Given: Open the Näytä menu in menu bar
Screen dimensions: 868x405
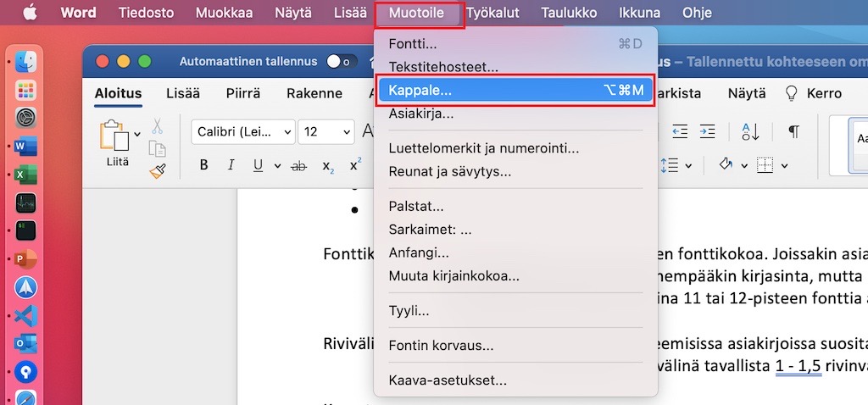Looking at the screenshot, I should (x=293, y=13).
